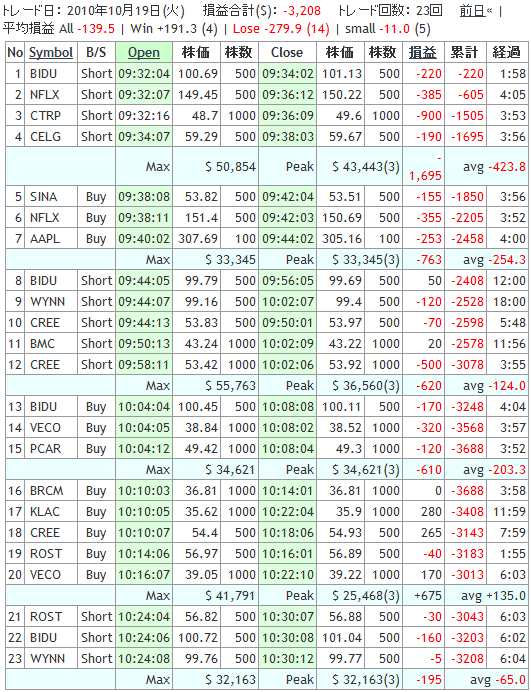Select BIDU symbol in row 1
Viewport: 531px width, 692px height.
(x=43, y=74)
